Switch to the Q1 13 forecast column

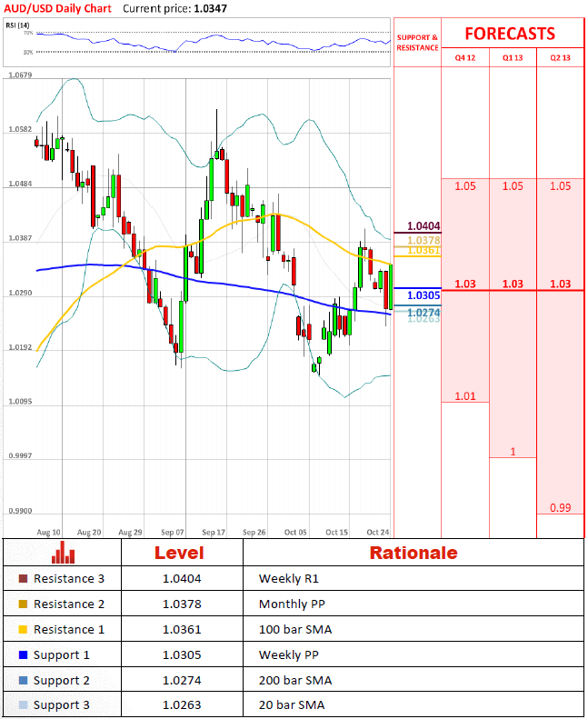(513, 57)
